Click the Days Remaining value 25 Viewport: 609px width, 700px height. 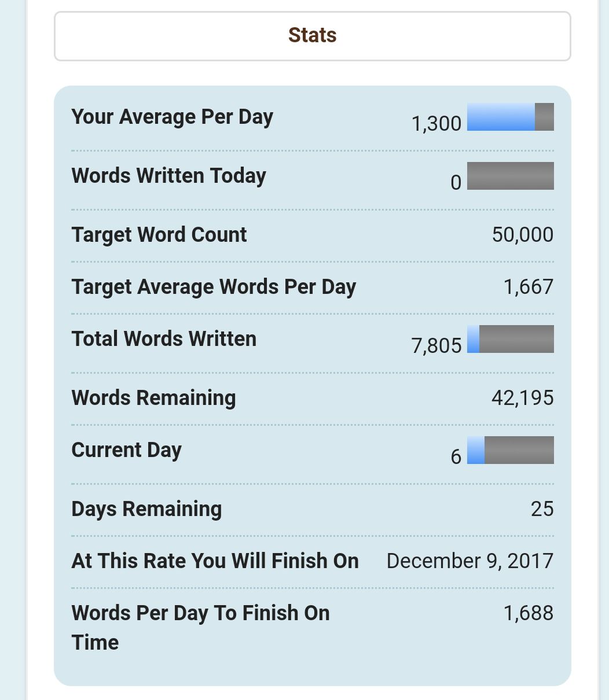pyautogui.click(x=542, y=509)
